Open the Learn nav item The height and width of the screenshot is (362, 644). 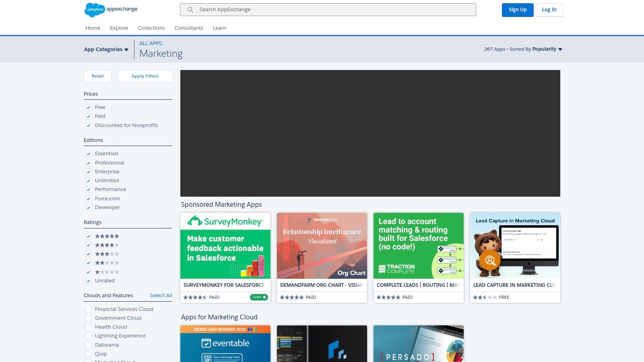point(219,28)
